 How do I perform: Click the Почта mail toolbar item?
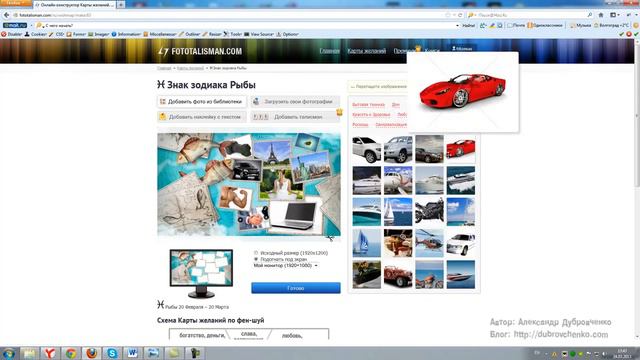[516, 25]
